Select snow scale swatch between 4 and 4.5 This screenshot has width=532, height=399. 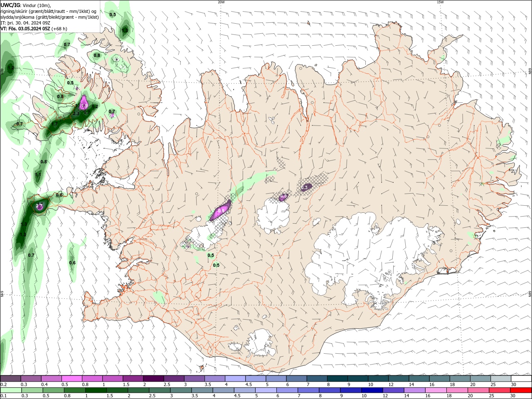pyautogui.click(x=235, y=379)
